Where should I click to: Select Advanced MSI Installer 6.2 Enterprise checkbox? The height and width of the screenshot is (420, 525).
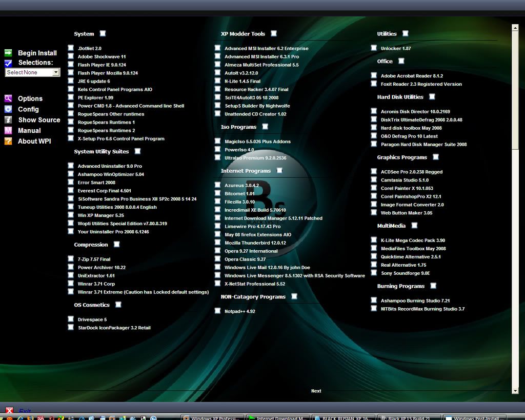coord(217,48)
